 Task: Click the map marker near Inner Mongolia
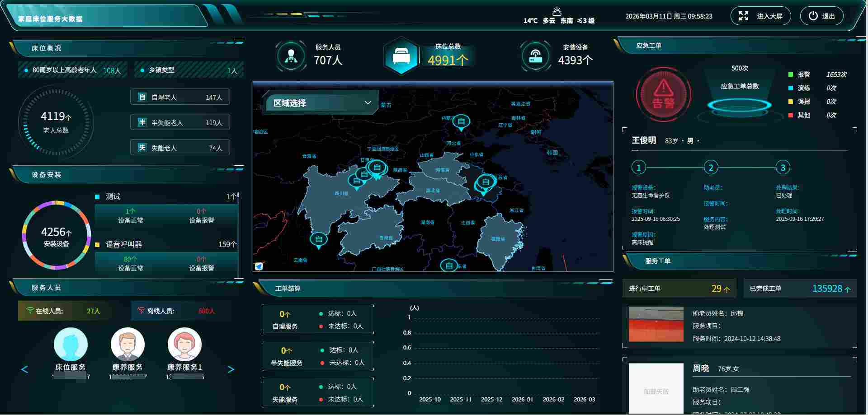(x=461, y=123)
